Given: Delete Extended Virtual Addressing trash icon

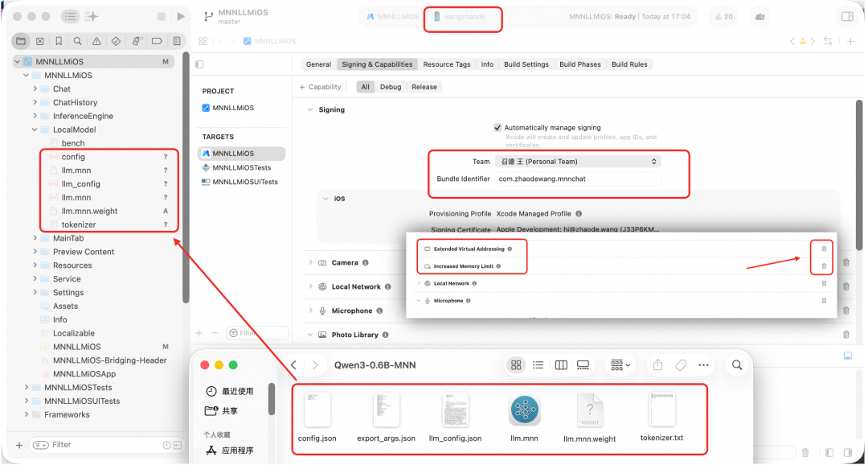Looking at the screenshot, I should pos(824,249).
